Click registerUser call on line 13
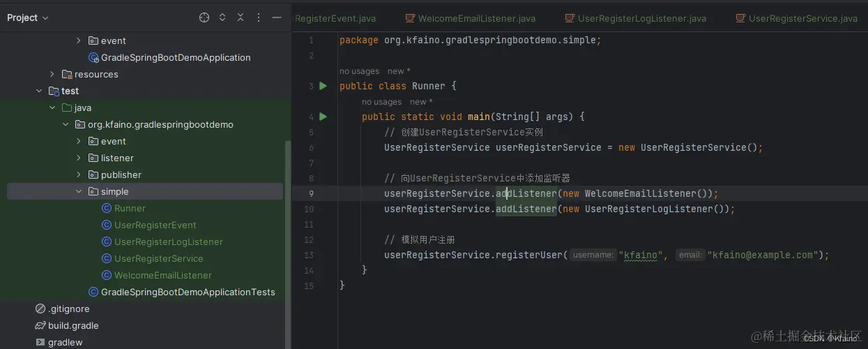 pyautogui.click(x=531, y=255)
